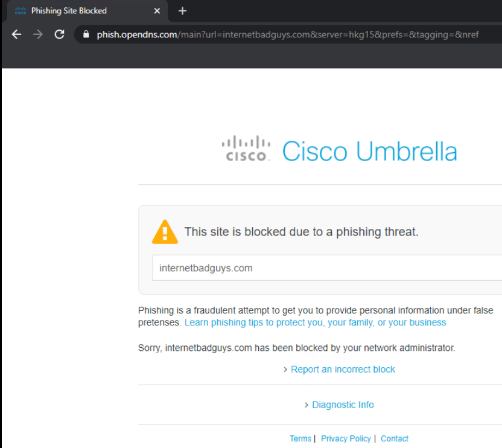
Task: Reload the blocked page
Action: point(59,34)
